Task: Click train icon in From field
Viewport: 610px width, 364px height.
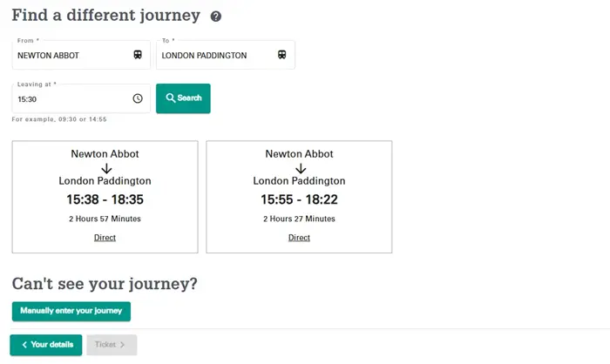Action: point(138,55)
